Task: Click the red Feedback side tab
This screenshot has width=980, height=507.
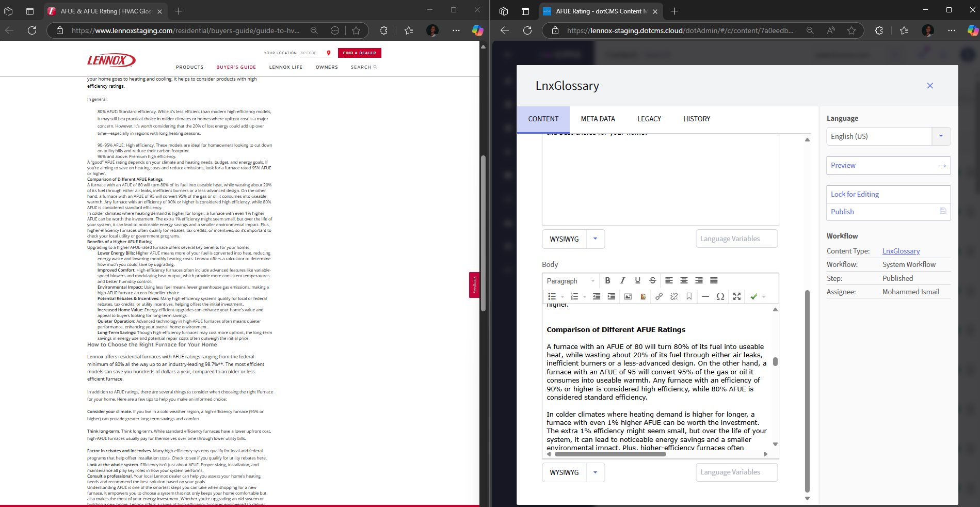Action: [474, 285]
